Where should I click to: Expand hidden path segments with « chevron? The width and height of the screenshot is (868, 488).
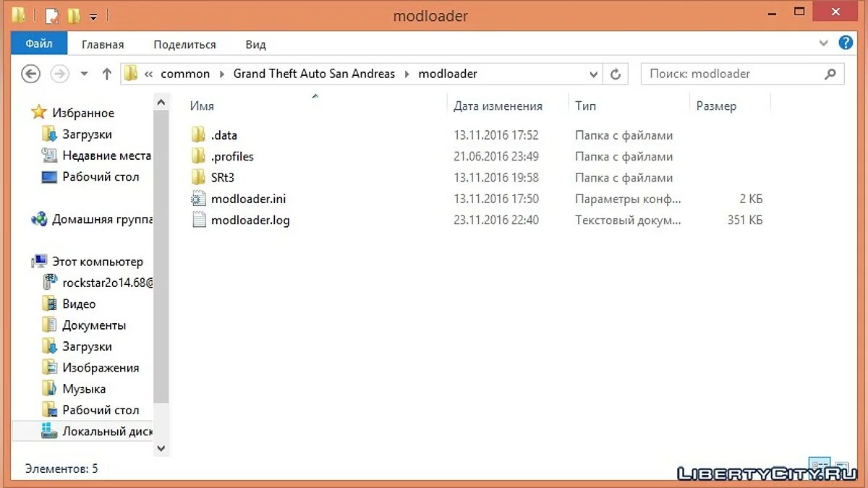coord(148,74)
